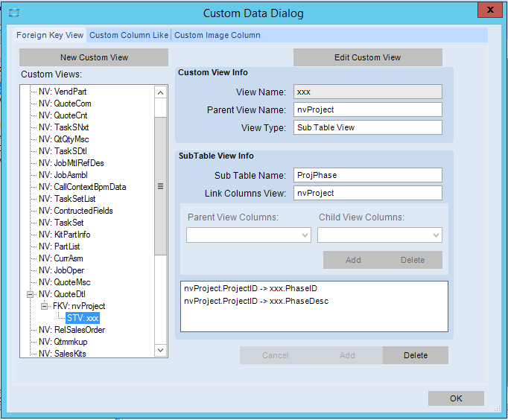This screenshot has width=508, height=420.
Task: Collapse the FKV: nvProject tree node
Action: (x=45, y=306)
